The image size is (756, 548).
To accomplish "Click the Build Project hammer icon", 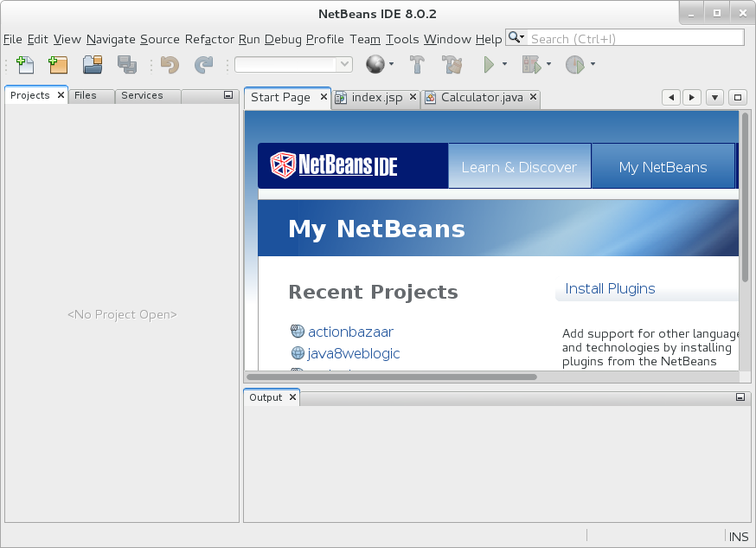I will (x=417, y=64).
